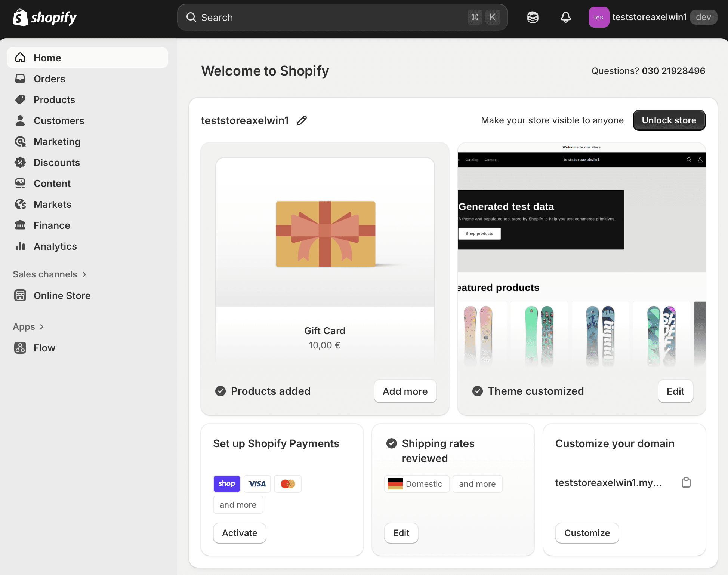Click 'and more' next to Domestic
Image resolution: width=728 pixels, height=575 pixels.
click(x=477, y=484)
